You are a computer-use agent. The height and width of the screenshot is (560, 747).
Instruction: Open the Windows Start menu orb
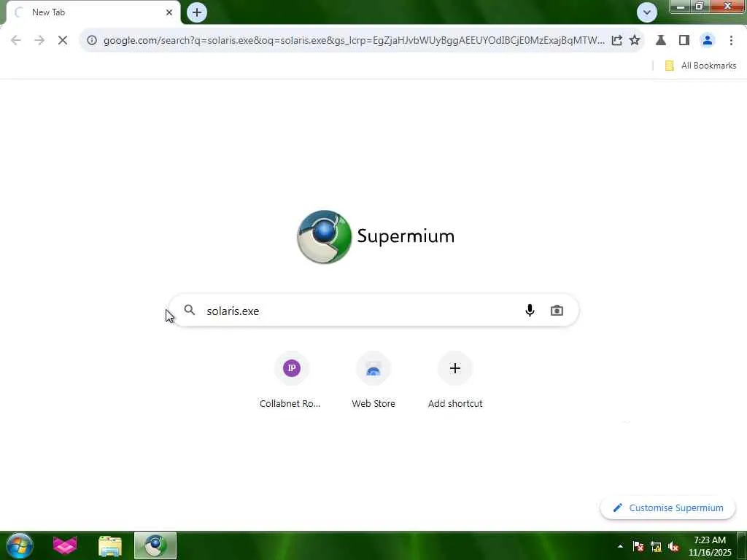(20, 545)
